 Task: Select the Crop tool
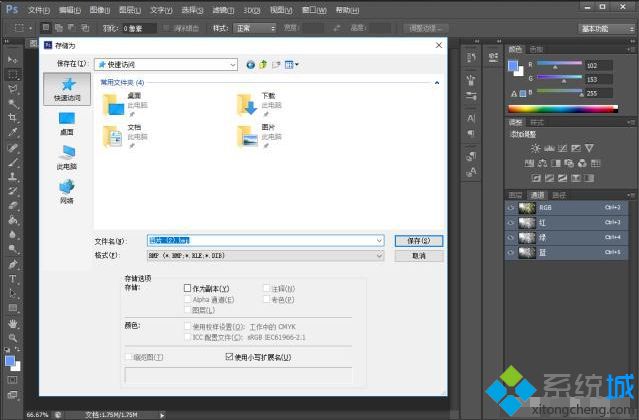pyautogui.click(x=13, y=118)
